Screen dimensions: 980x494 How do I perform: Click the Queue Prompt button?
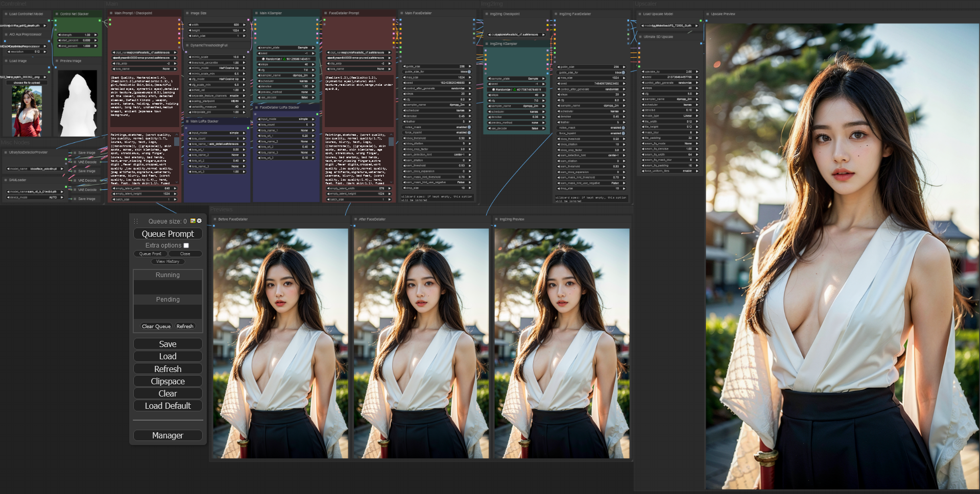(x=168, y=234)
